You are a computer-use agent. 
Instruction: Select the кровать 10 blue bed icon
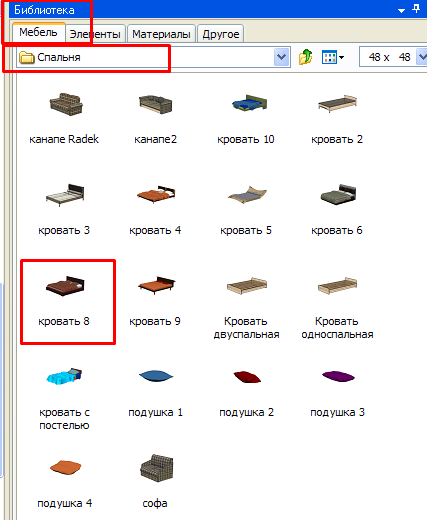point(246,118)
